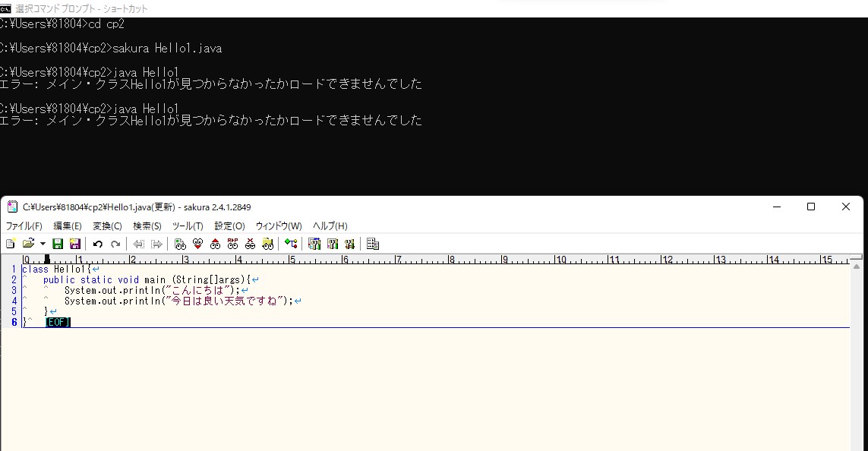
Task: Open the ファイル(F) menu
Action: point(24,225)
